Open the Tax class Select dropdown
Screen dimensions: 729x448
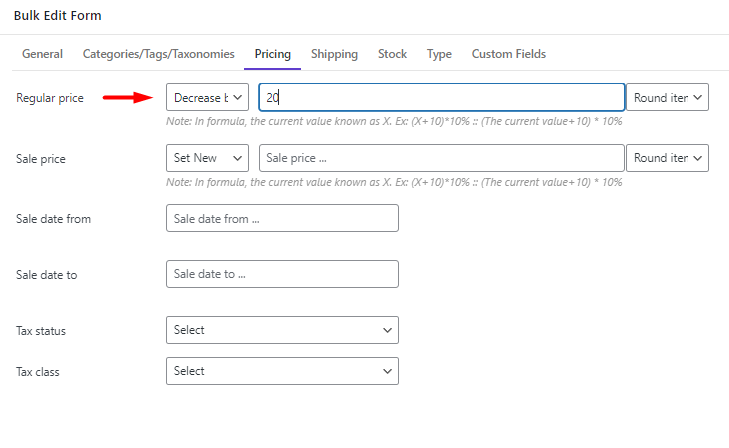282,371
